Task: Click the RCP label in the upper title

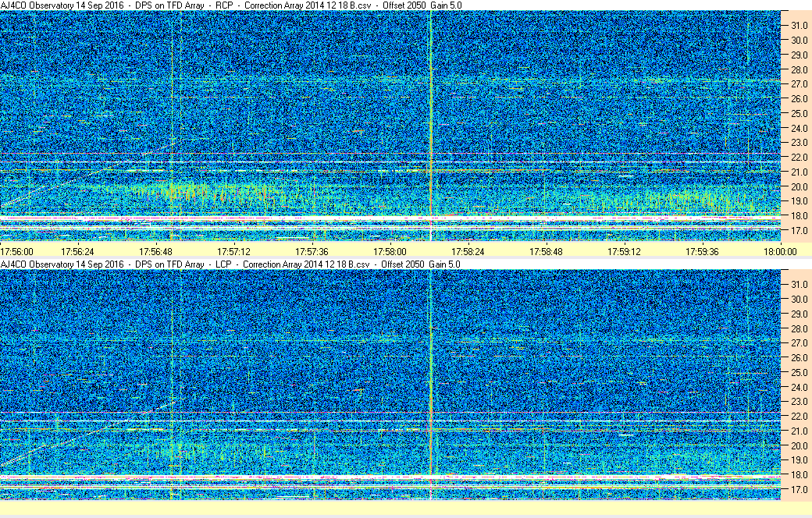Action: click(224, 5)
